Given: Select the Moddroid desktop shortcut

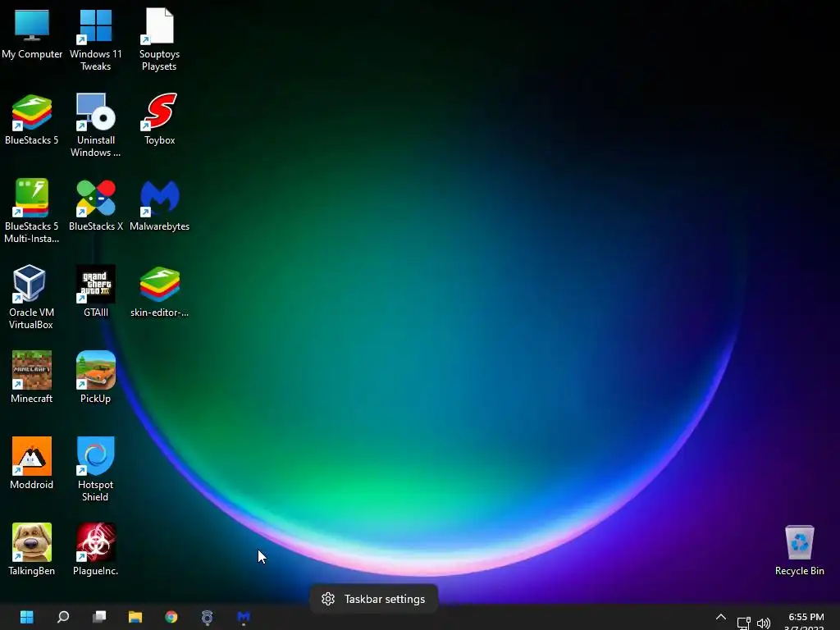Looking at the screenshot, I should (32, 464).
